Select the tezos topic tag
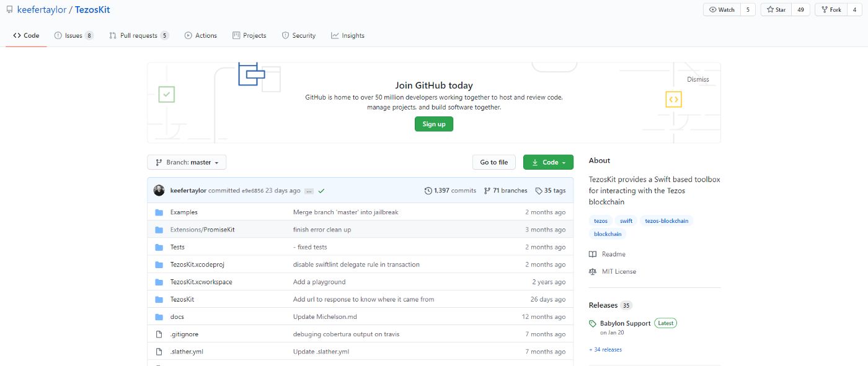Viewport: 868px width, 366px height. pyautogui.click(x=601, y=220)
